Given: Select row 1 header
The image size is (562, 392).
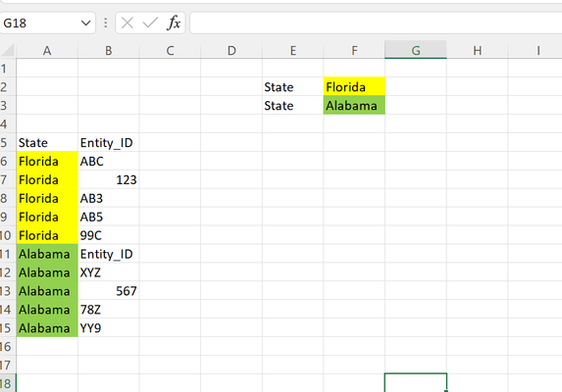Looking at the screenshot, I should [x=8, y=68].
